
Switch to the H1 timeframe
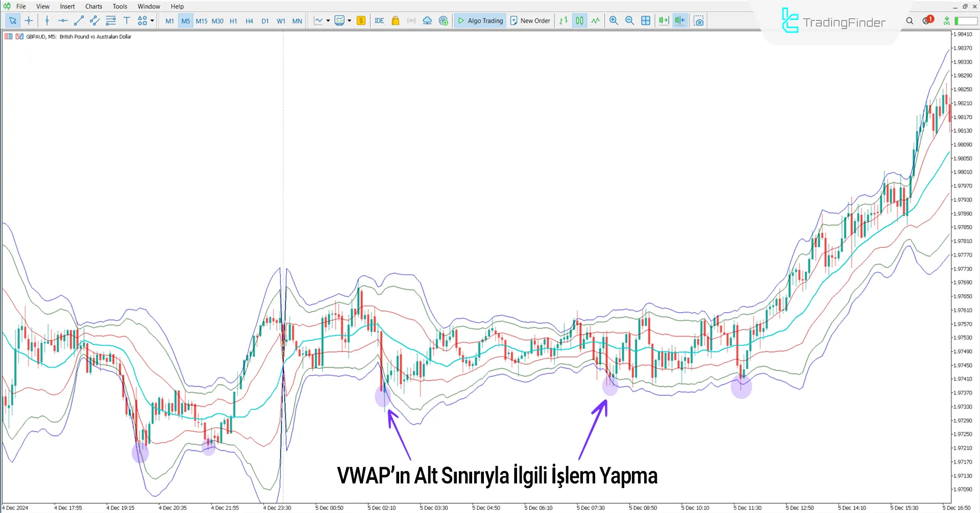click(233, 20)
